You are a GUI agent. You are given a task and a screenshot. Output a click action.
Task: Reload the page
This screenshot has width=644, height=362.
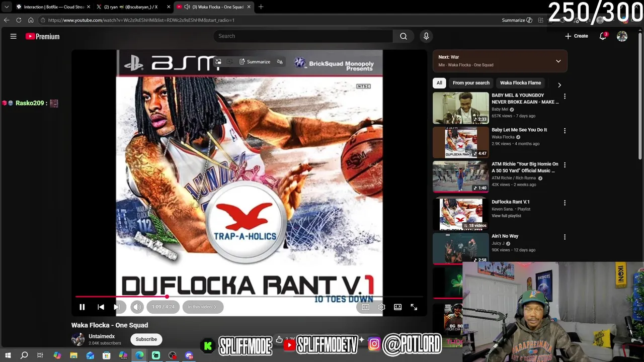pos(19,20)
